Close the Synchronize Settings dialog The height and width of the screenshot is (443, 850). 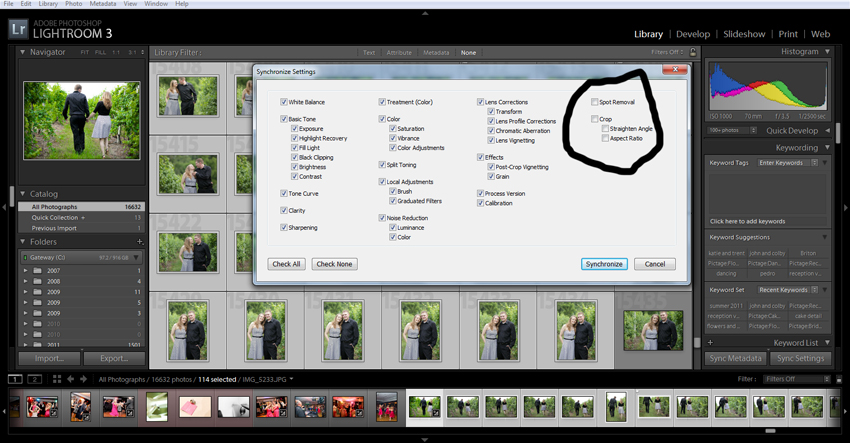pos(675,69)
